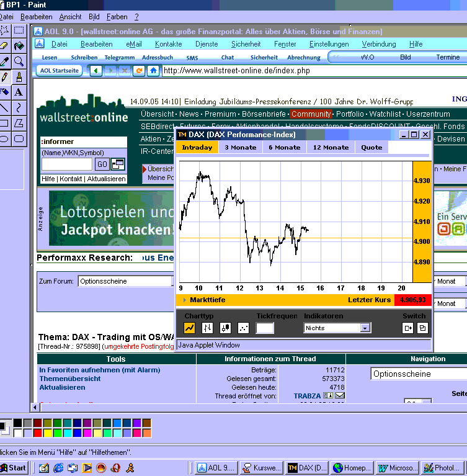Screen dimensions: 467x476
Task: Launch Internet Explorer from quick launch
Action: (x=58, y=468)
